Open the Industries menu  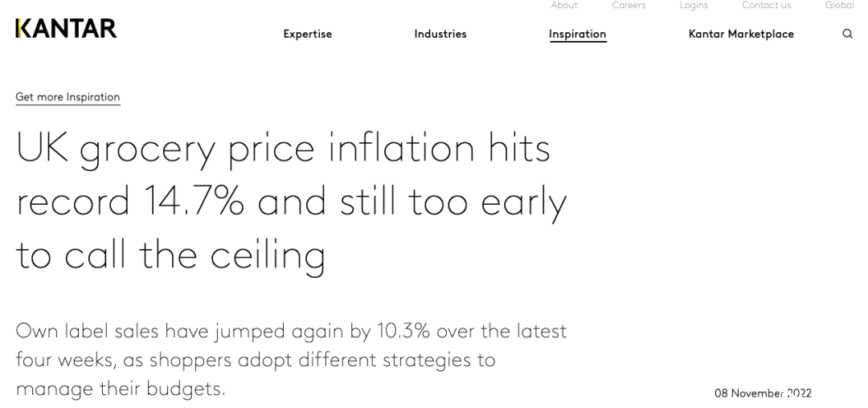[x=440, y=34]
